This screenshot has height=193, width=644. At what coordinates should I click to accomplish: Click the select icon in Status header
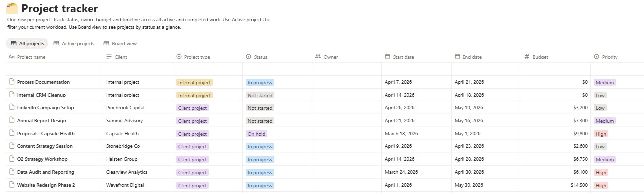[248, 57]
